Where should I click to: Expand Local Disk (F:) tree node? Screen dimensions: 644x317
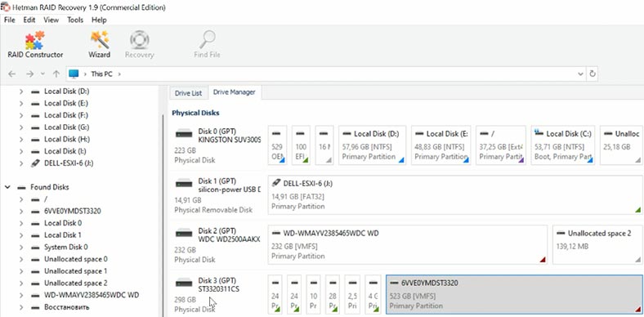pyautogui.click(x=21, y=115)
